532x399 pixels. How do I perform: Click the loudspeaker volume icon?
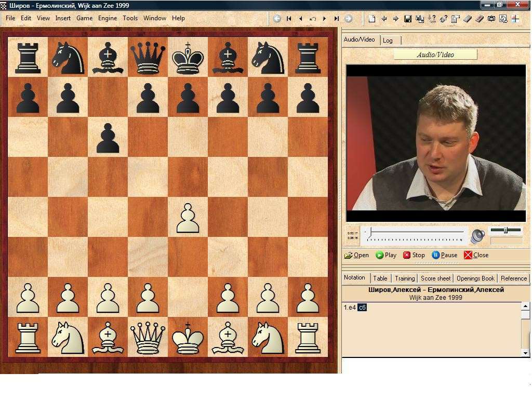click(478, 236)
